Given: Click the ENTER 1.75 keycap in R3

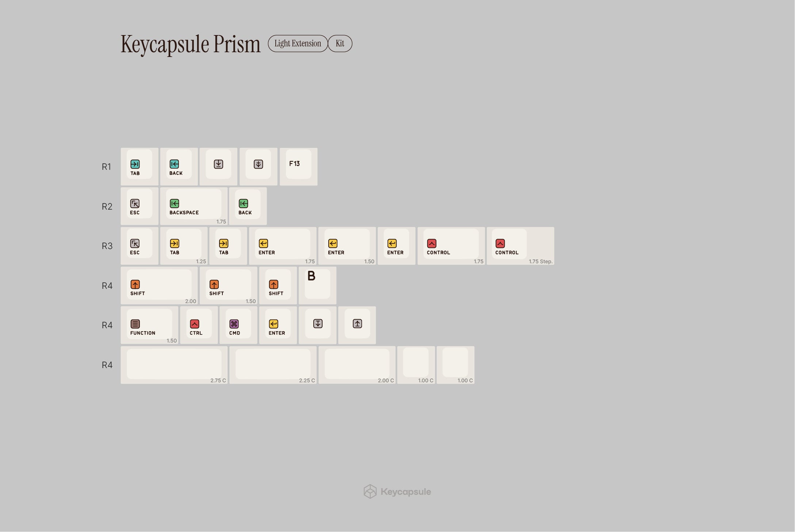Looking at the screenshot, I should click(283, 246).
